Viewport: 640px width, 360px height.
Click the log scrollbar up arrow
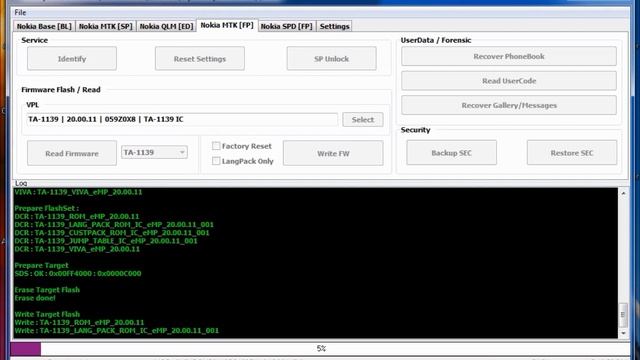[623, 193]
